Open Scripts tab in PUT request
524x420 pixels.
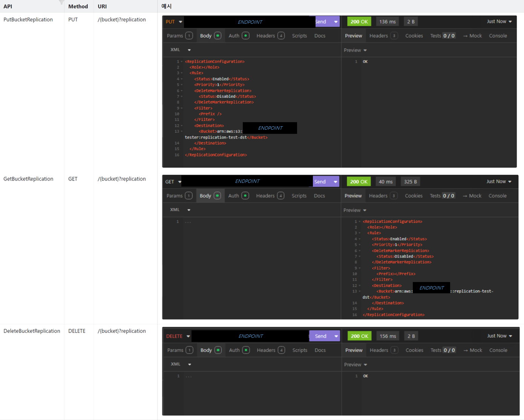[x=299, y=36]
